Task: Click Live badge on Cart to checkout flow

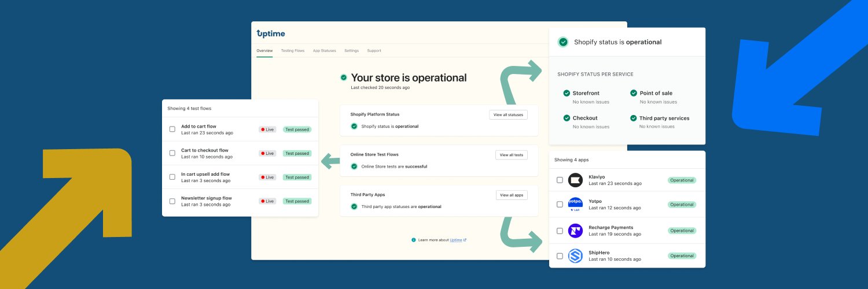Action: click(x=267, y=153)
